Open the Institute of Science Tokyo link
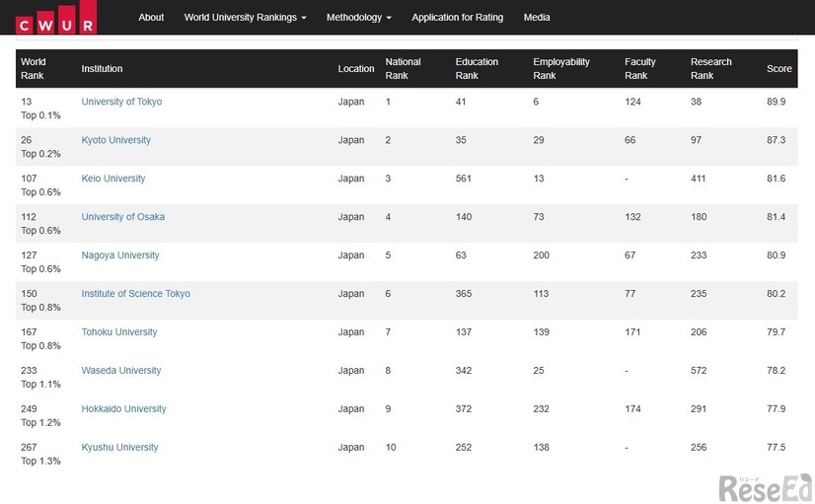 [135, 294]
